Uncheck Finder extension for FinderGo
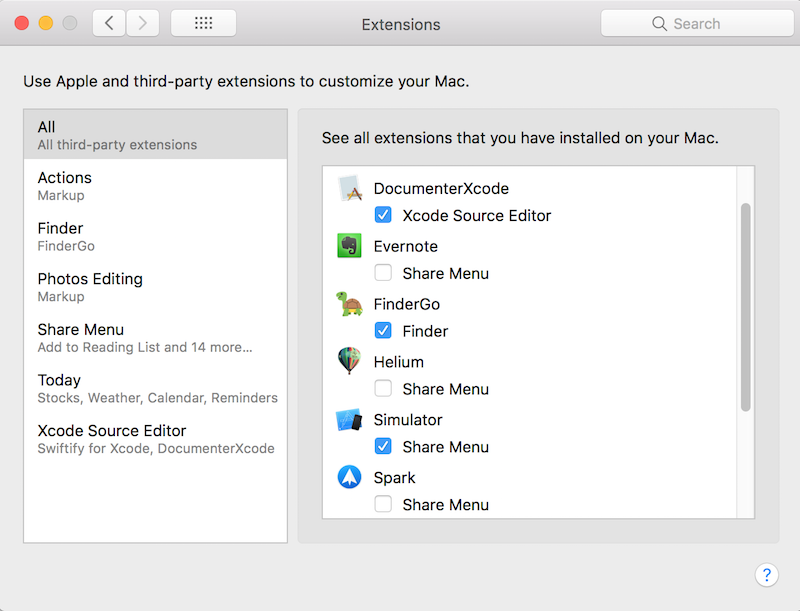 (383, 330)
